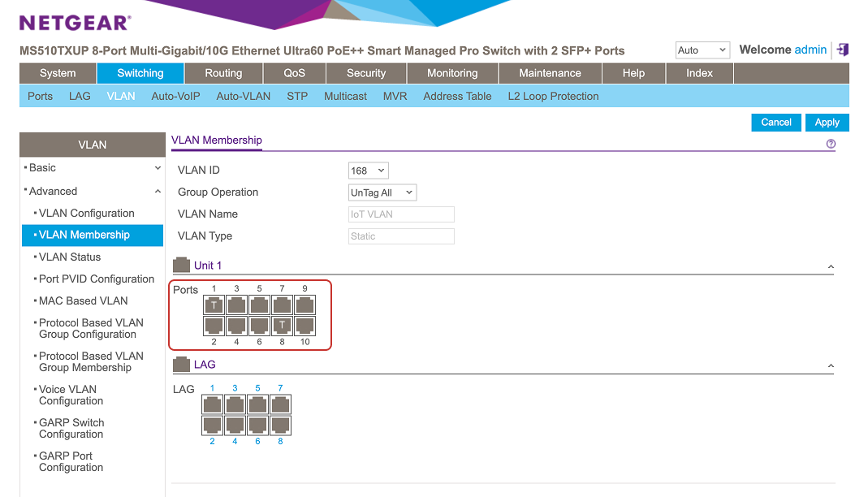
Task: Toggle VLAN membership for port 1
Action: pyautogui.click(x=214, y=305)
